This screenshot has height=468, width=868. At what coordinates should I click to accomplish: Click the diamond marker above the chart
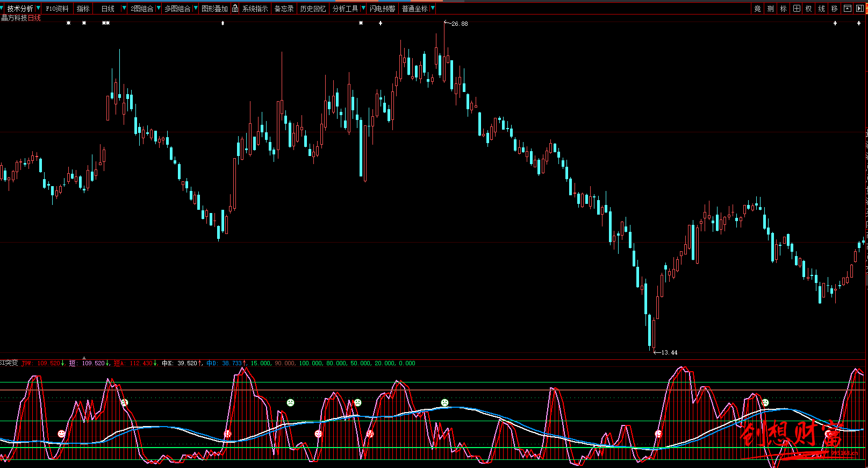[223, 23]
